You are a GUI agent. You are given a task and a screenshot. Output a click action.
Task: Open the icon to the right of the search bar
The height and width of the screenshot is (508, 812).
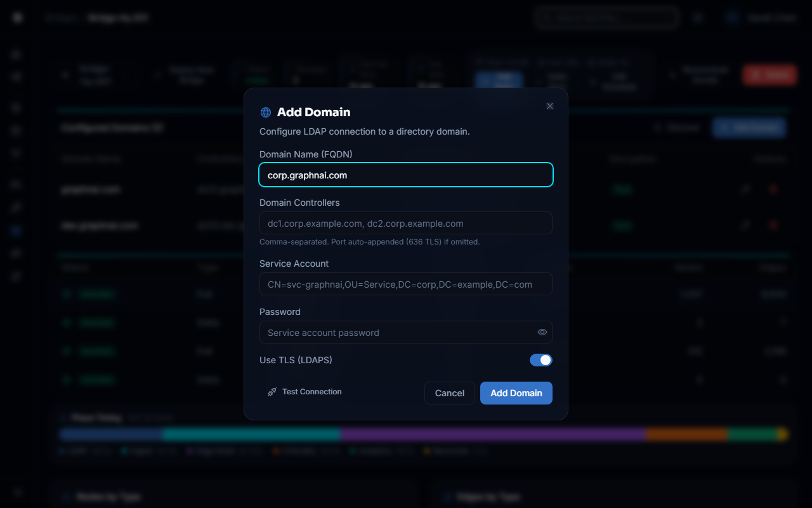pos(698,17)
